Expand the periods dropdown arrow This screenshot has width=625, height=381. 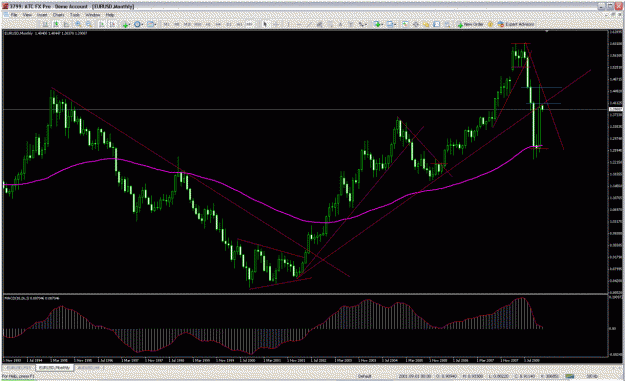point(142,24)
